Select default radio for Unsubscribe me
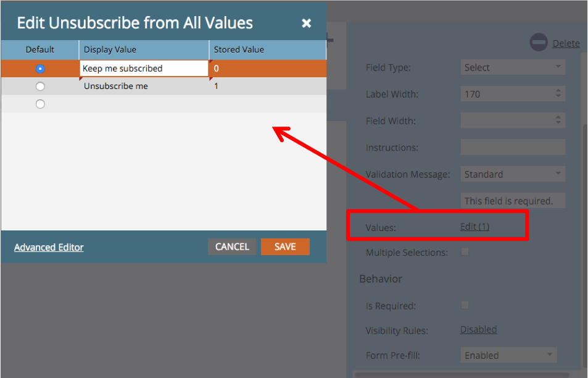 pos(40,86)
